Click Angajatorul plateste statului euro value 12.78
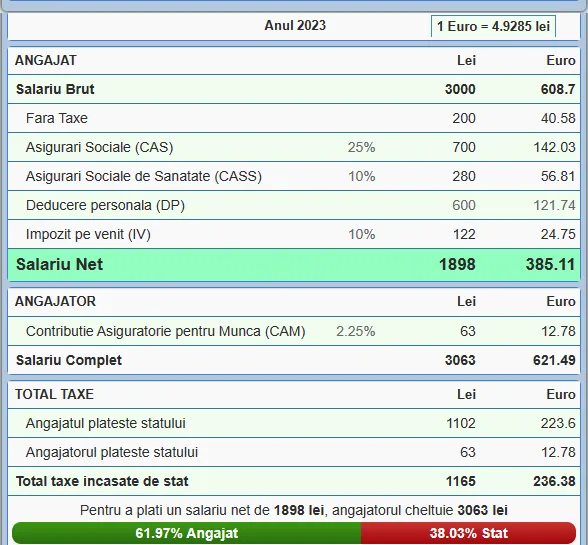 pos(558,452)
